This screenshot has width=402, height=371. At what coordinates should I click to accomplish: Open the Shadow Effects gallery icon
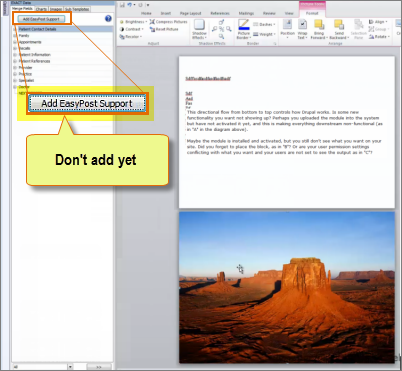tap(199, 25)
